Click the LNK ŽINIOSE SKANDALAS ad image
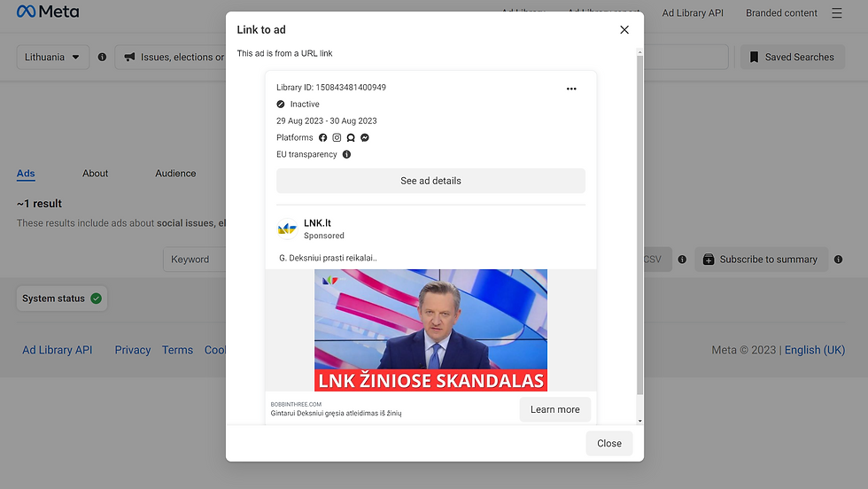 pyautogui.click(x=430, y=330)
